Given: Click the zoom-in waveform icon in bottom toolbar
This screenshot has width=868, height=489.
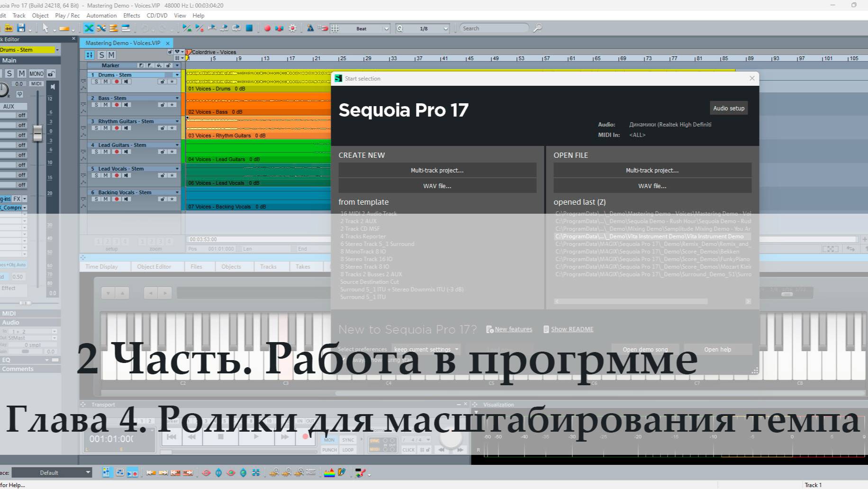Looking at the screenshot, I should pos(273,472).
